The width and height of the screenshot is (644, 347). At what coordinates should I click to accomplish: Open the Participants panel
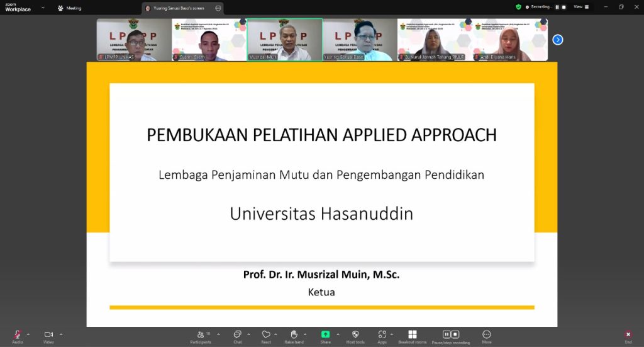click(201, 334)
